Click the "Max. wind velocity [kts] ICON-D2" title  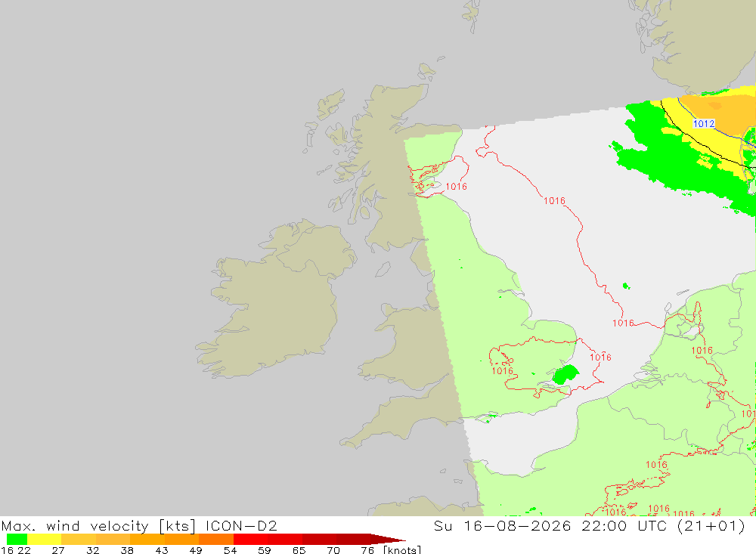[x=139, y=525]
